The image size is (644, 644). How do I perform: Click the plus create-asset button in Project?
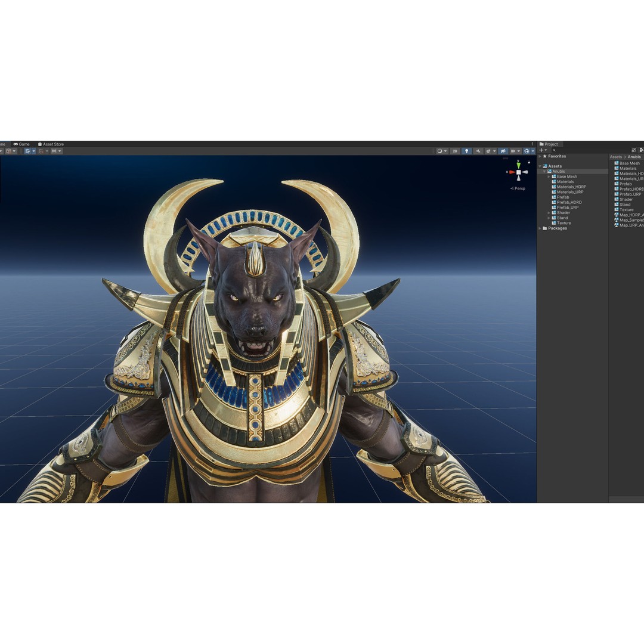[541, 150]
